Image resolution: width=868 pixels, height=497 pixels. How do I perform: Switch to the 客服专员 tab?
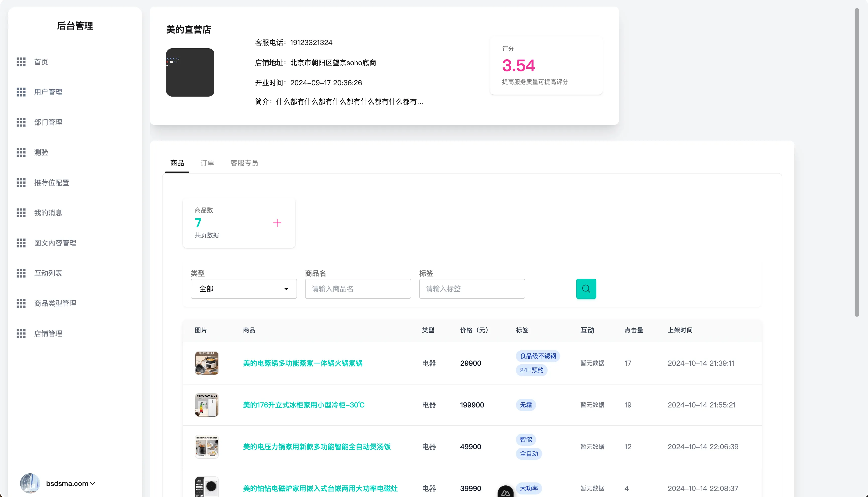click(x=244, y=163)
